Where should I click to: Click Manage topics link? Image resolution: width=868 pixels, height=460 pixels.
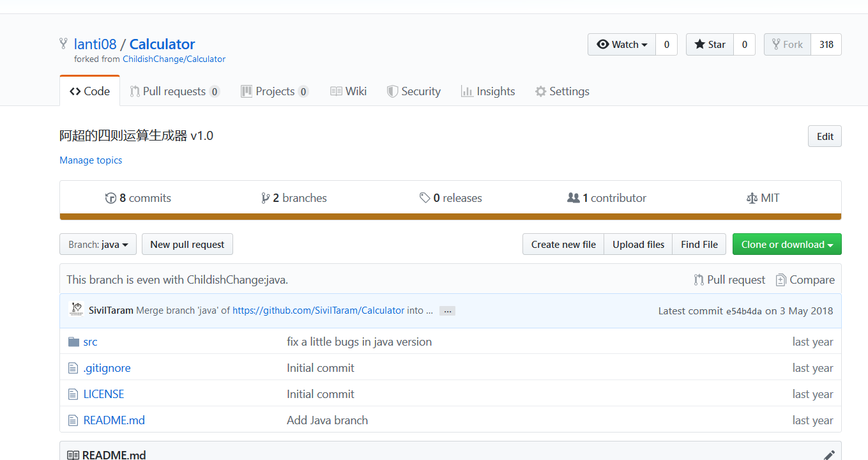pyautogui.click(x=91, y=160)
